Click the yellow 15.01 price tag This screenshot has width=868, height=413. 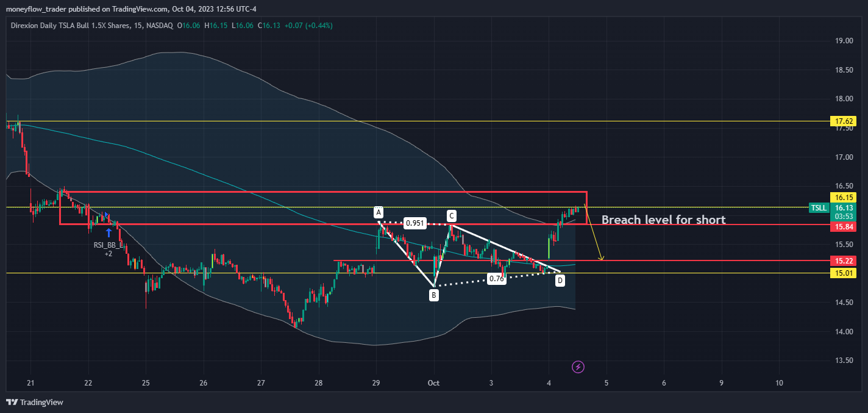tap(842, 273)
